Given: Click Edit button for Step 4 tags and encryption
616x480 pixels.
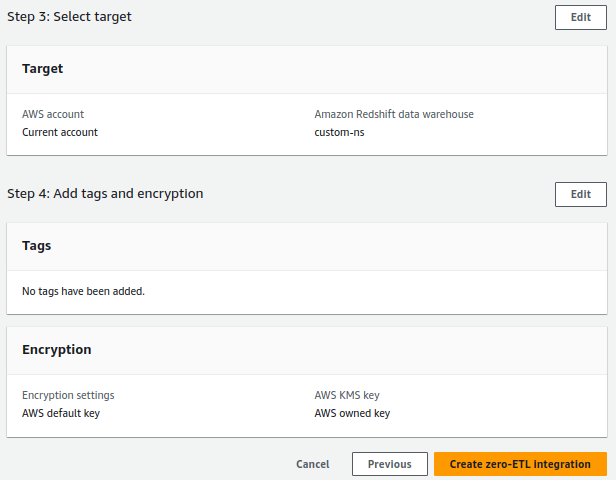Looking at the screenshot, I should pyautogui.click(x=580, y=194).
